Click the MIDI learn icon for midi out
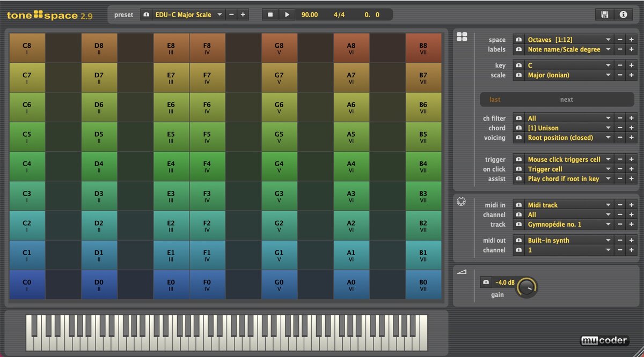 pos(519,240)
